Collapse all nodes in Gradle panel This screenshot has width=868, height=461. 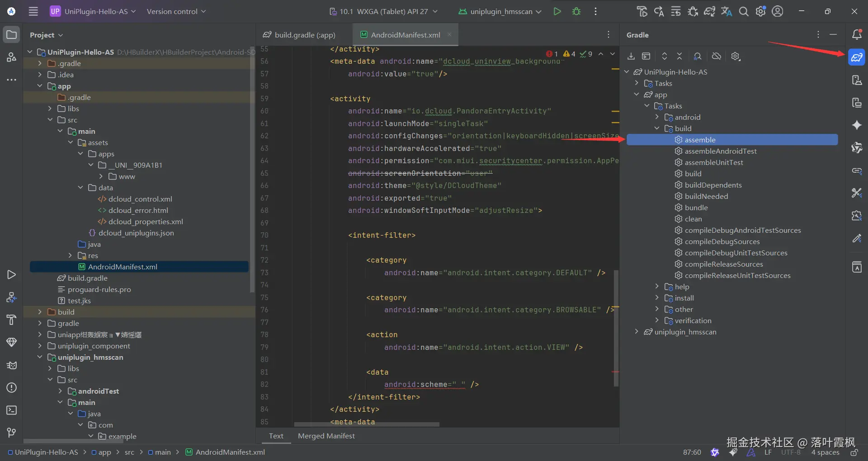(x=679, y=56)
